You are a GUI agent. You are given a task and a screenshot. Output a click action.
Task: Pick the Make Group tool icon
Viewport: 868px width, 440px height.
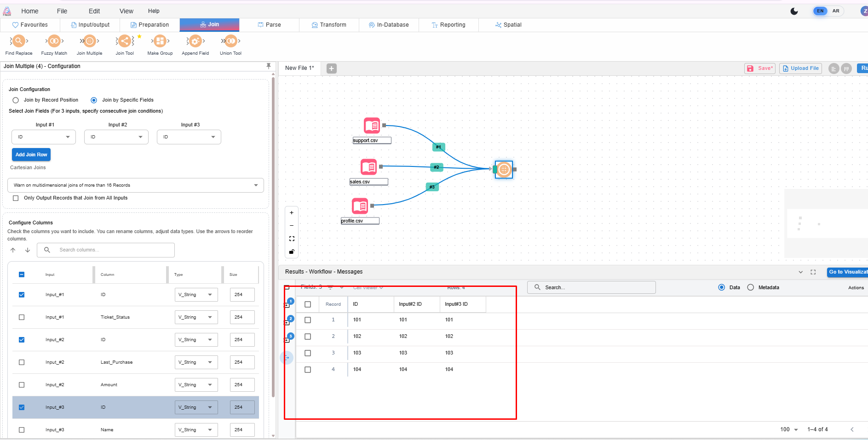pos(160,41)
